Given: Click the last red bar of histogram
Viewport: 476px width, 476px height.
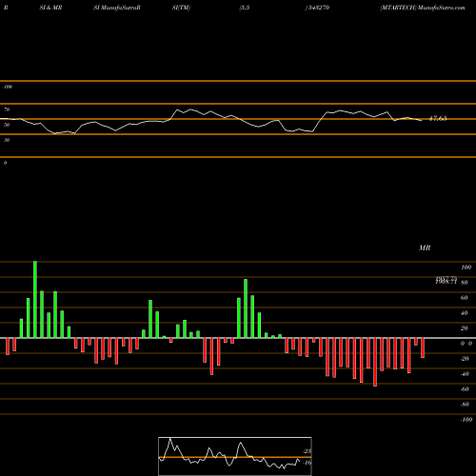Looking at the screenshot, I should [x=423, y=347].
